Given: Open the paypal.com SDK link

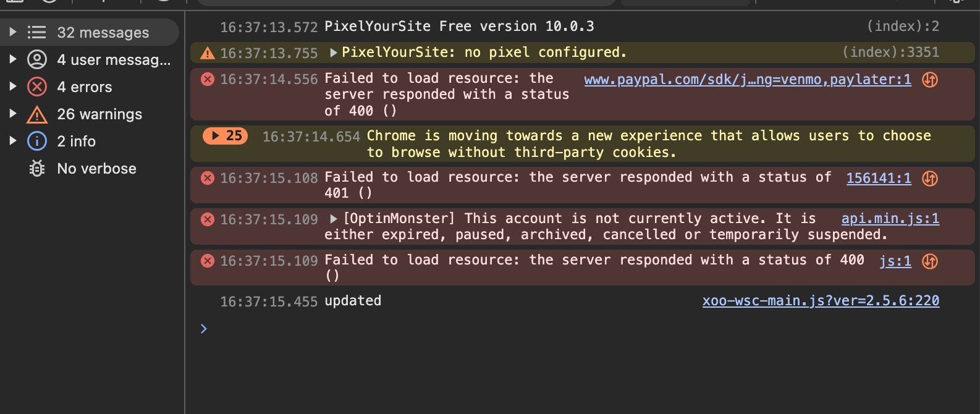Looking at the screenshot, I should click(748, 79).
